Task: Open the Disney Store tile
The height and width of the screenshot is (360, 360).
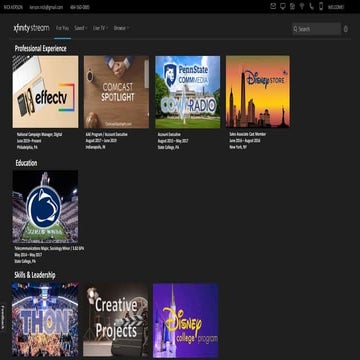Action: tap(258, 92)
